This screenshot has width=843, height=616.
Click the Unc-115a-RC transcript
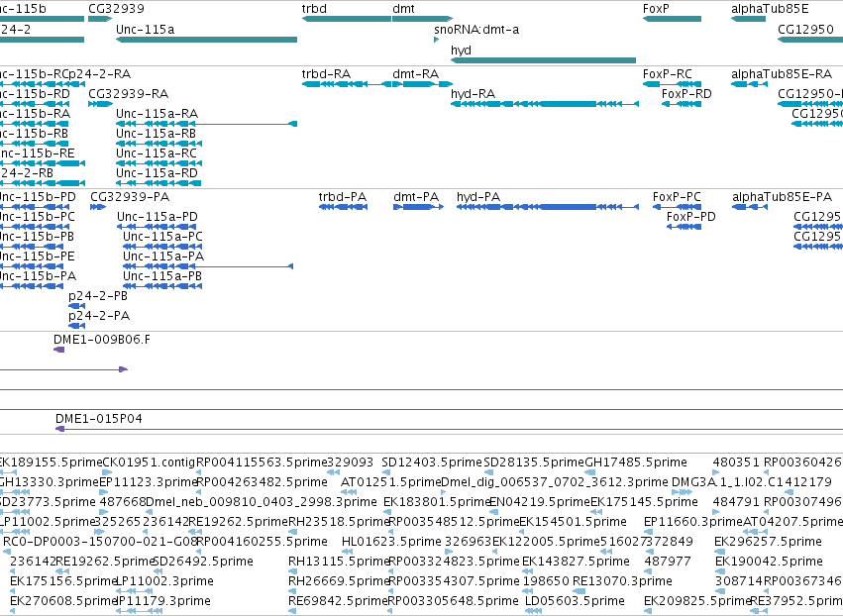(x=159, y=163)
